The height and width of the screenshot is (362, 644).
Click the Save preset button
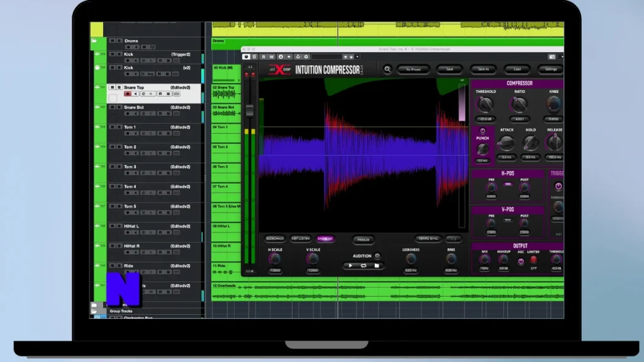tap(449, 69)
